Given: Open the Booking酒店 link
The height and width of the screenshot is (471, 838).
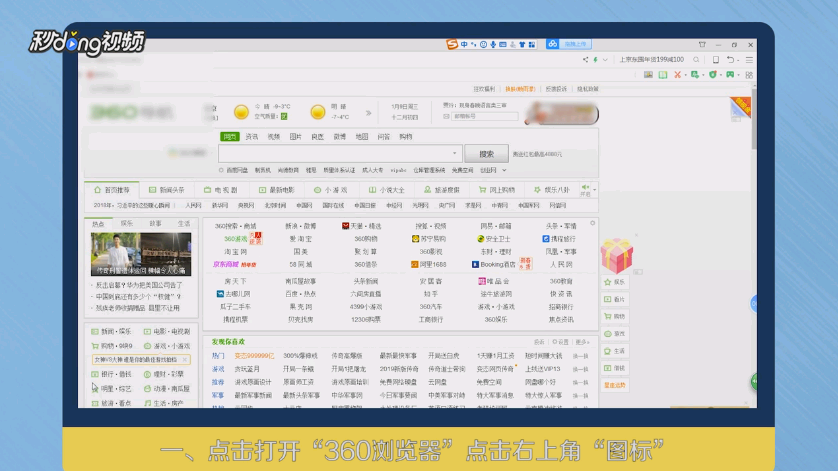Looking at the screenshot, I should pyautogui.click(x=493, y=265).
